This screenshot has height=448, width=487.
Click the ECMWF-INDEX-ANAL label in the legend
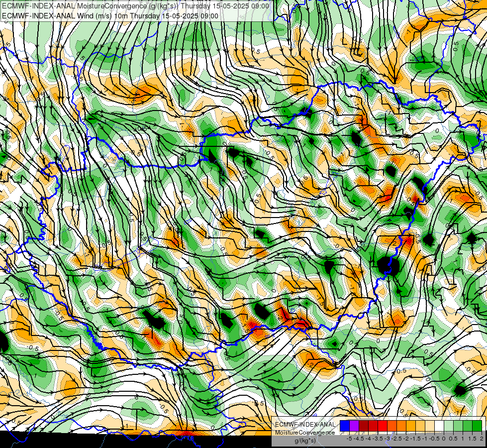point(305,425)
